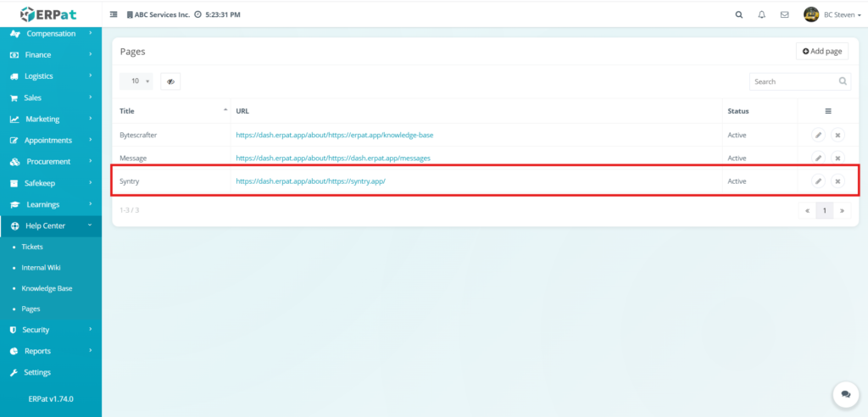Delete the Message page with the x icon
The image size is (868, 417).
[837, 158]
